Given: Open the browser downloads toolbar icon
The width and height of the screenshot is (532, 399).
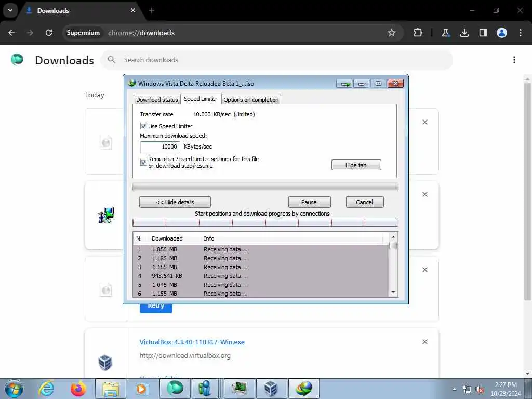Looking at the screenshot, I should (x=464, y=33).
